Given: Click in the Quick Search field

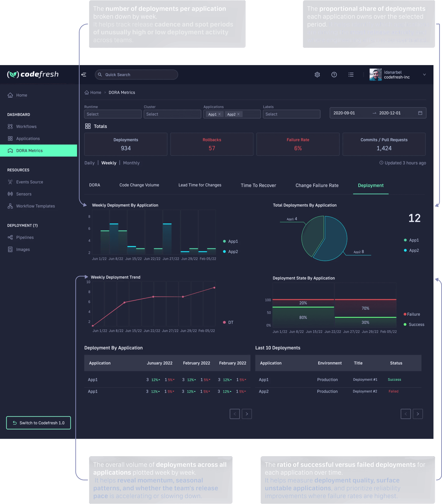Looking at the screenshot, I should 136,75.
